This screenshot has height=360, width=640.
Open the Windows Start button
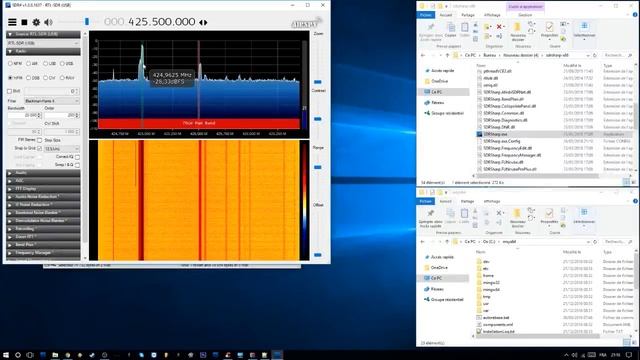click(6, 355)
